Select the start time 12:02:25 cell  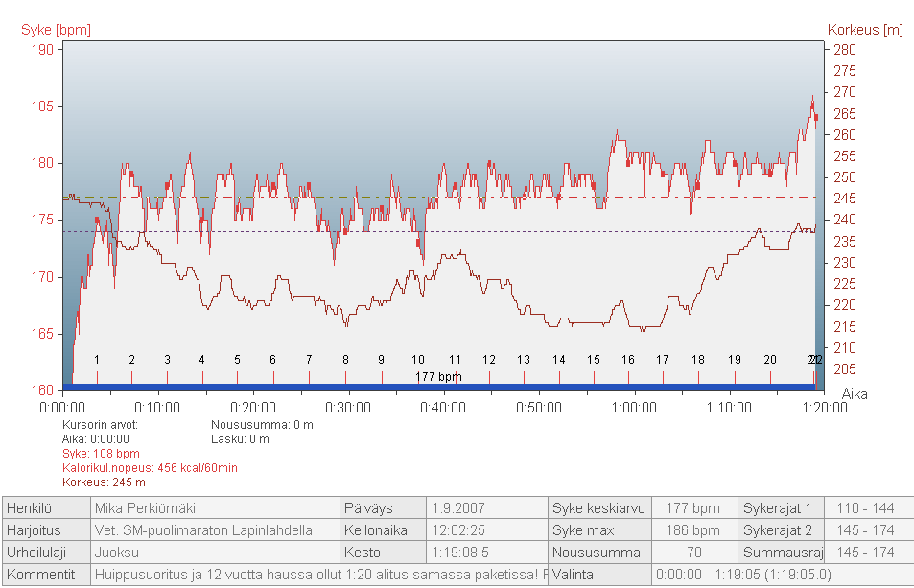point(486,529)
